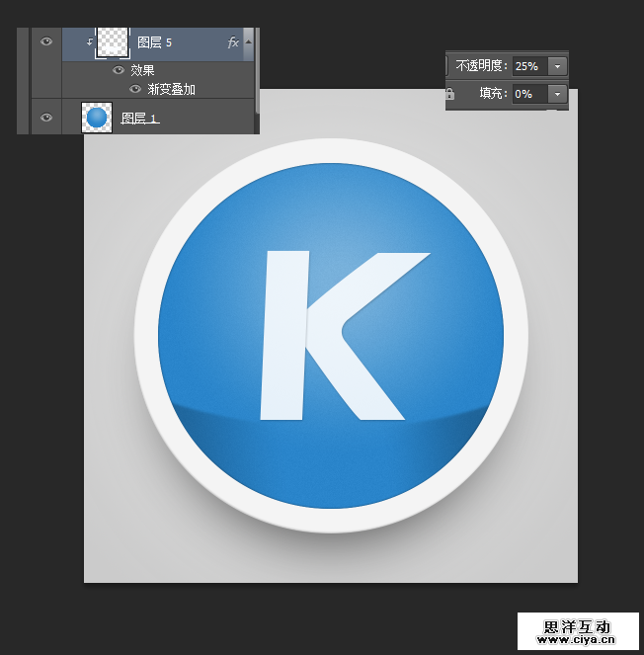Select the 图层 1 layer name
644x655 pixels.
click(x=139, y=119)
